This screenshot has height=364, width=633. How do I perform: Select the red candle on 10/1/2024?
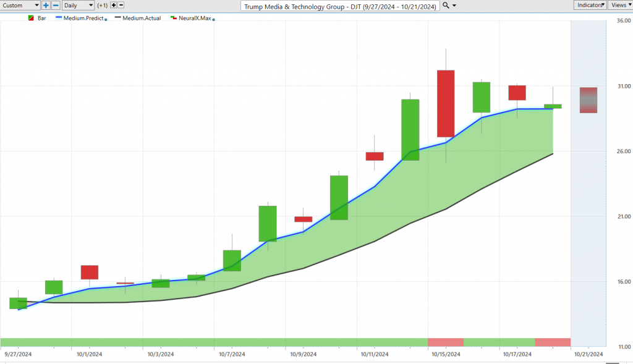pos(89,273)
